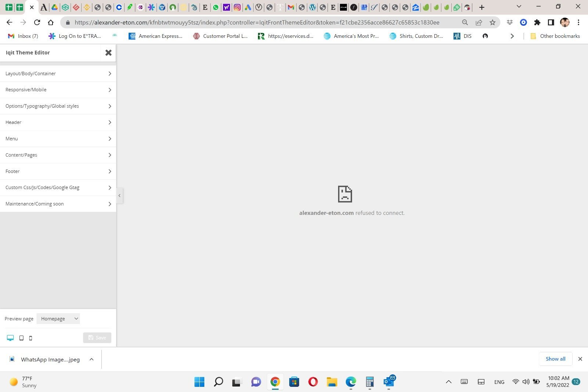The height and width of the screenshot is (392, 588).
Task: Collapse the theme editor sidebar handle
Action: pyautogui.click(x=119, y=196)
